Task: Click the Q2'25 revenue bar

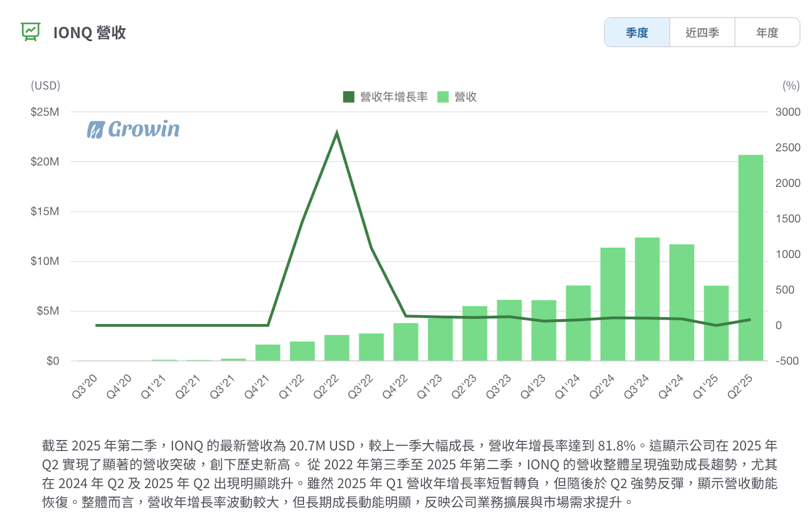Action: (751, 258)
